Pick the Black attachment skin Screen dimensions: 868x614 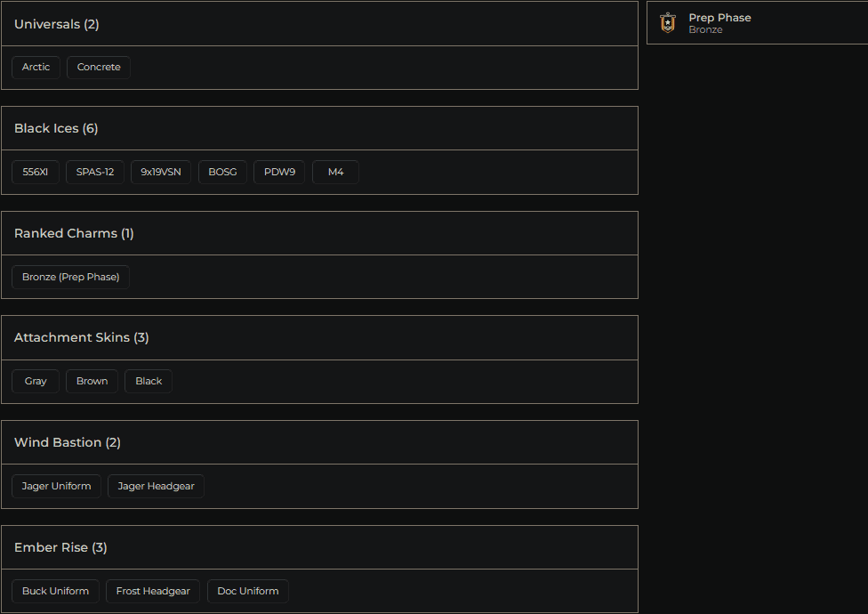pos(149,381)
